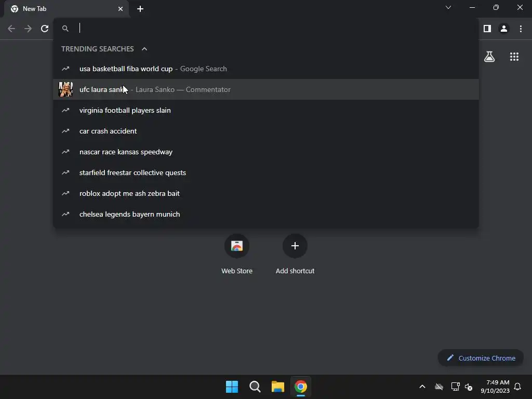Open the Google apps grid icon
Image resolution: width=532 pixels, height=399 pixels.
514,57
